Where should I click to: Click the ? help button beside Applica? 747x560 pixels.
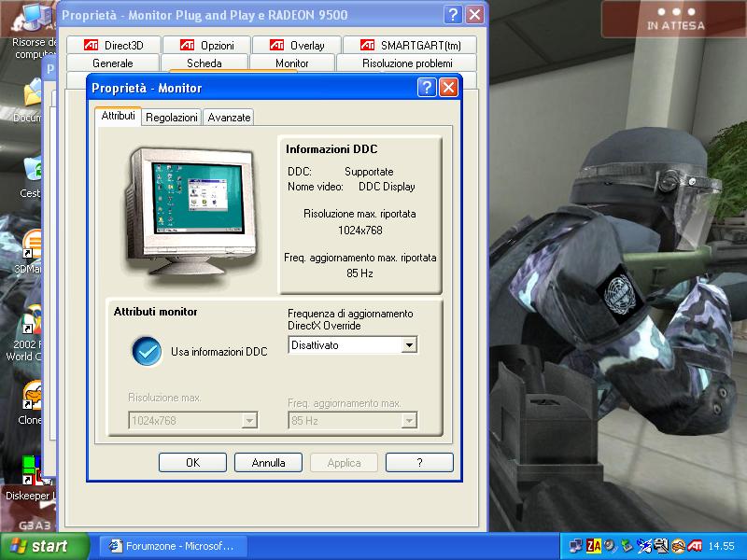pos(419,462)
